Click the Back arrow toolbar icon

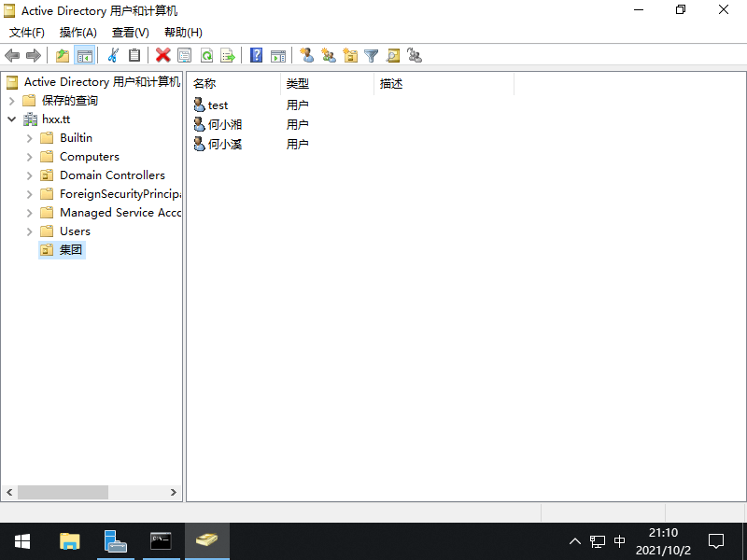tap(12, 56)
